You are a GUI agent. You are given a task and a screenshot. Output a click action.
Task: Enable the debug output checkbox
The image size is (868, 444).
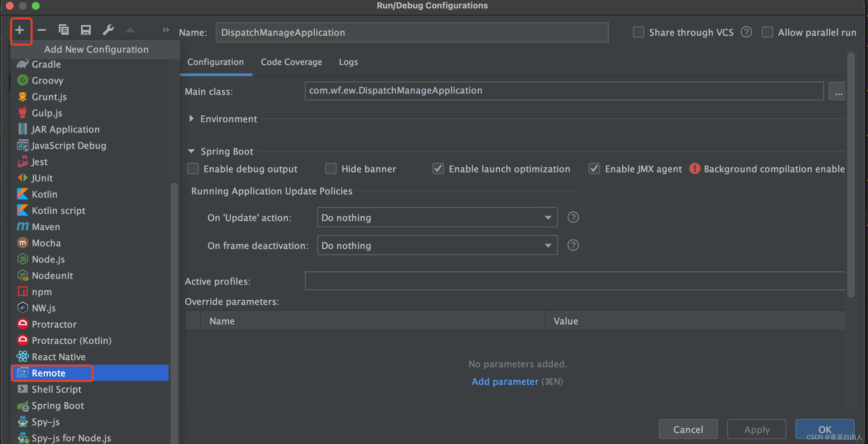(193, 169)
